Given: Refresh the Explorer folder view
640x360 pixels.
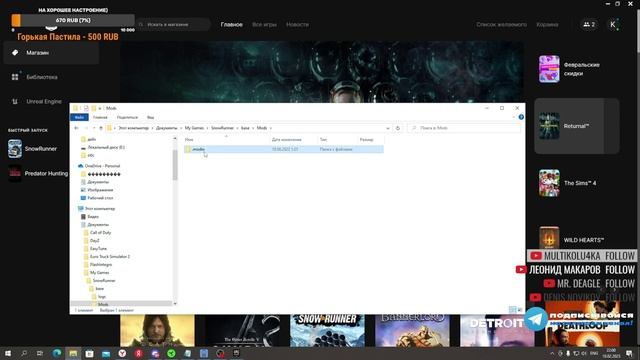Looking at the screenshot, I should tap(398, 128).
